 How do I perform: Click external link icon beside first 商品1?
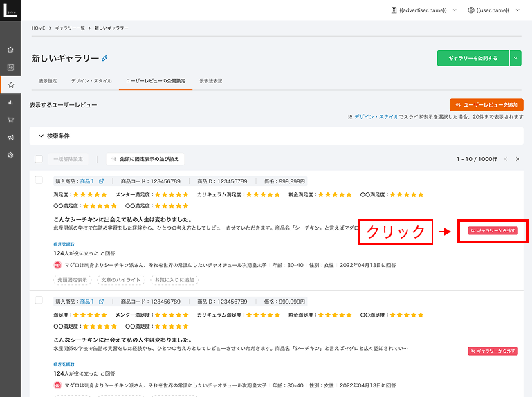click(101, 181)
